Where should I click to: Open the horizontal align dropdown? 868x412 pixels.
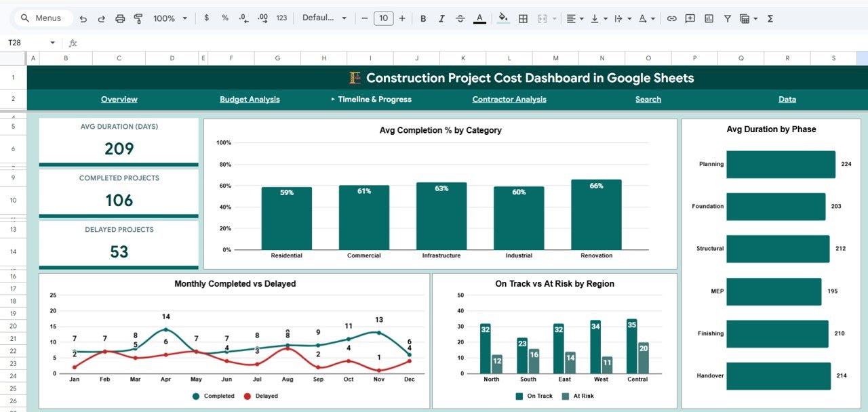574,18
